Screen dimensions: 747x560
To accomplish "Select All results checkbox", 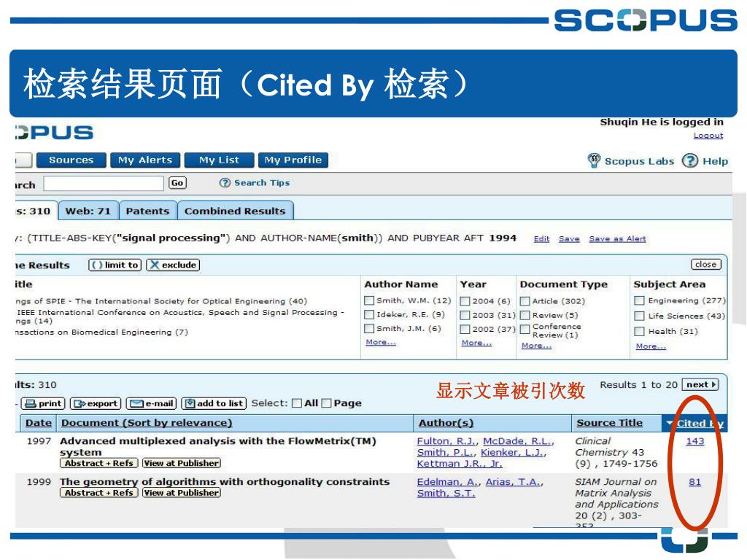I will point(297,403).
